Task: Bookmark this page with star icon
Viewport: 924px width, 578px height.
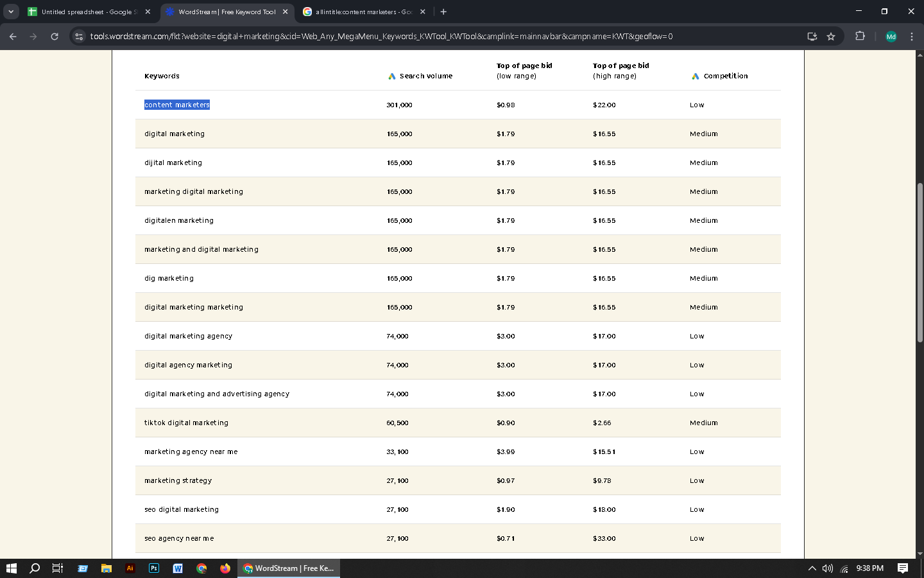Action: pos(831,37)
